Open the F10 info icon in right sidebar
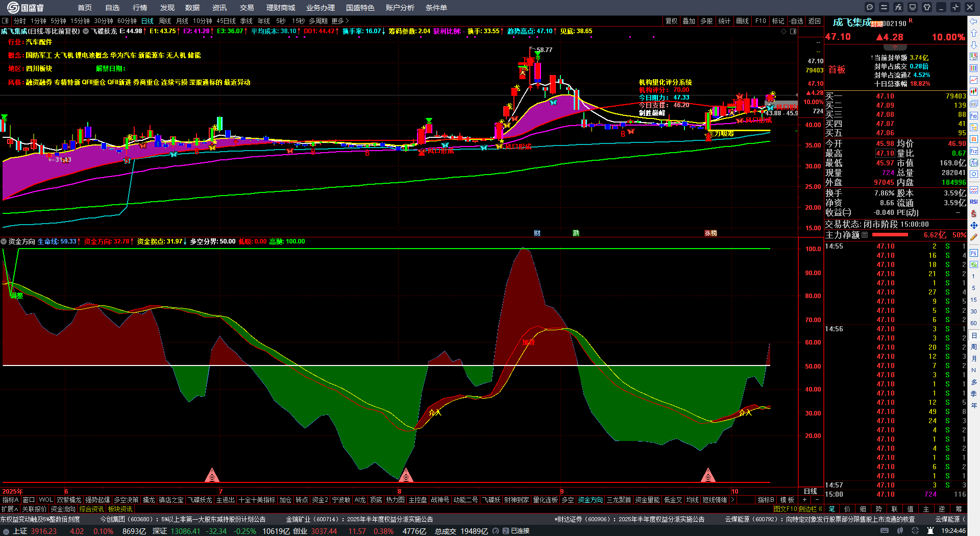The image size is (980, 536). point(974,116)
